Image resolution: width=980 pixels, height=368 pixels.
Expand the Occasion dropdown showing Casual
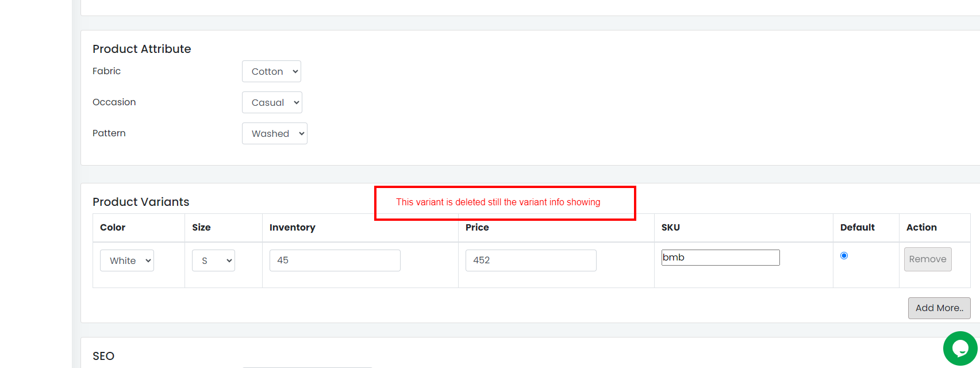click(272, 102)
